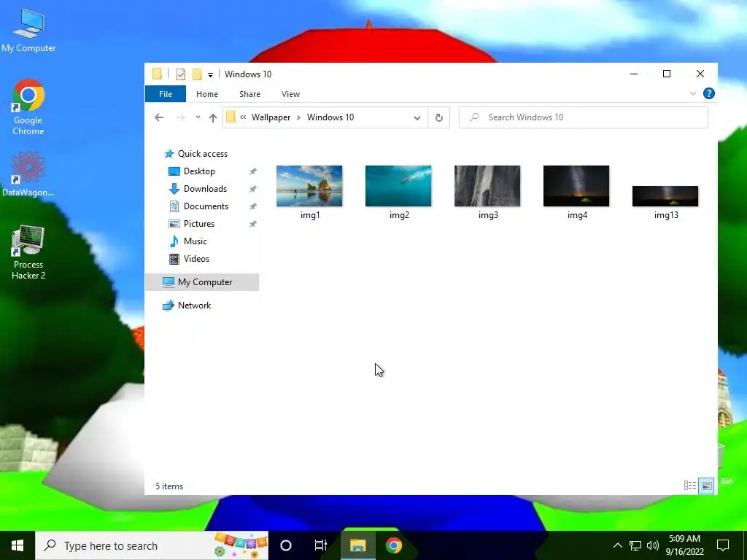Open Task View on the taskbar

coord(321,545)
